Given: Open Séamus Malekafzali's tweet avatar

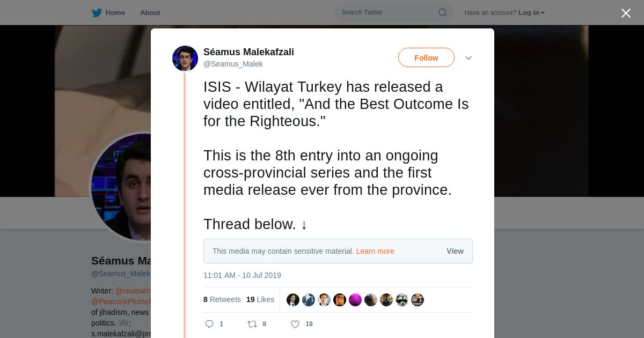Looking at the screenshot, I should click(185, 58).
